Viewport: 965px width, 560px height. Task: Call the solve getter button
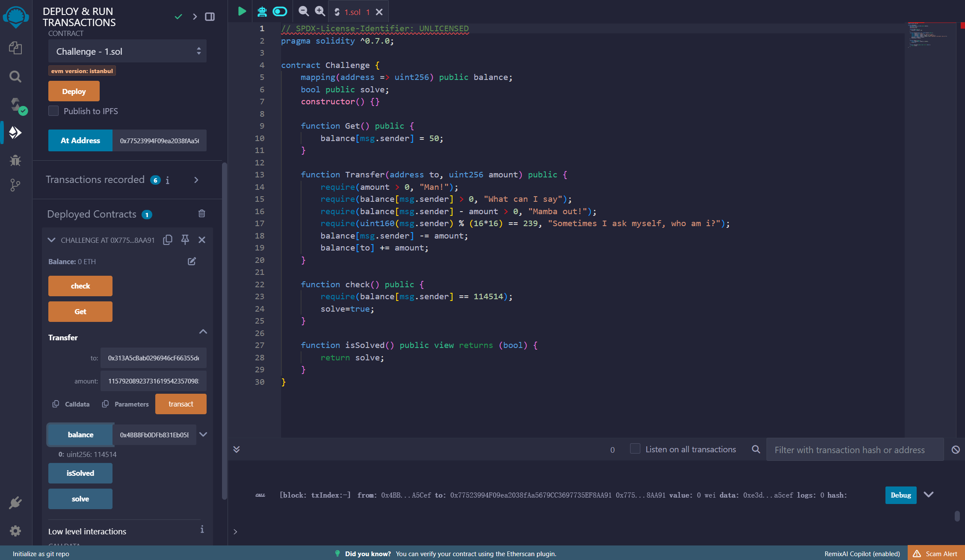point(80,499)
